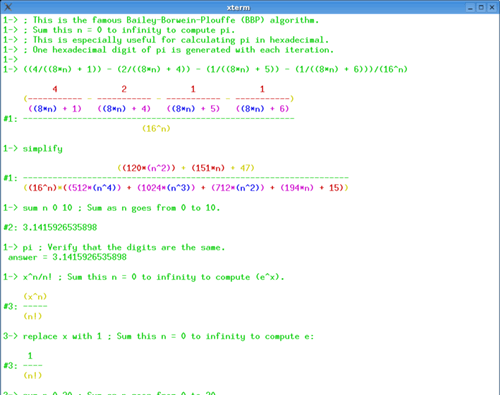The width and height of the screenshot is (500, 395).
Task: Click the 'pi ; Verify' command line
Action: point(114,247)
